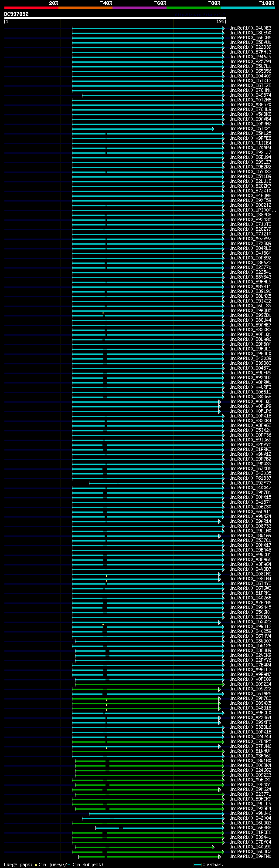Click UniRef100_Q40047 label
279x868 pixels.
pos(250,488)
